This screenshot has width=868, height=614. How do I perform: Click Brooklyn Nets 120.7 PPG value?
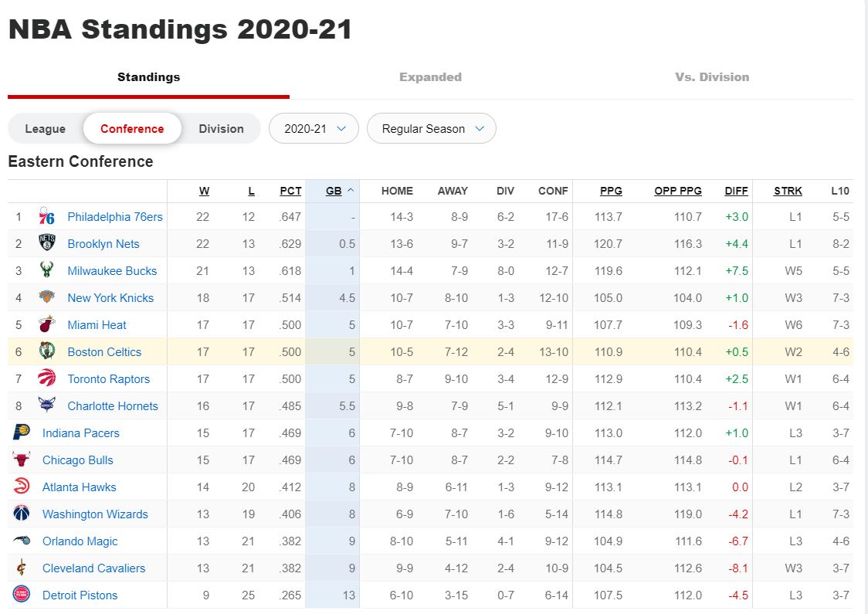tap(608, 243)
